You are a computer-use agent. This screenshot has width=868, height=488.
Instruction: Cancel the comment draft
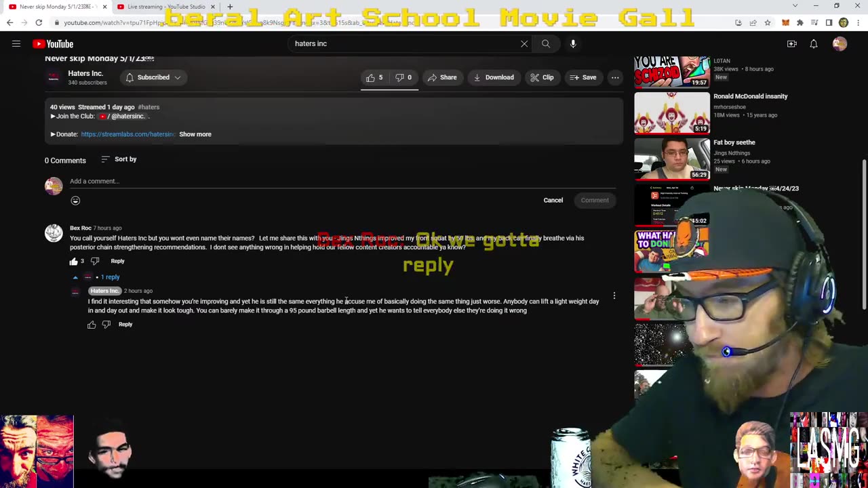(553, 201)
